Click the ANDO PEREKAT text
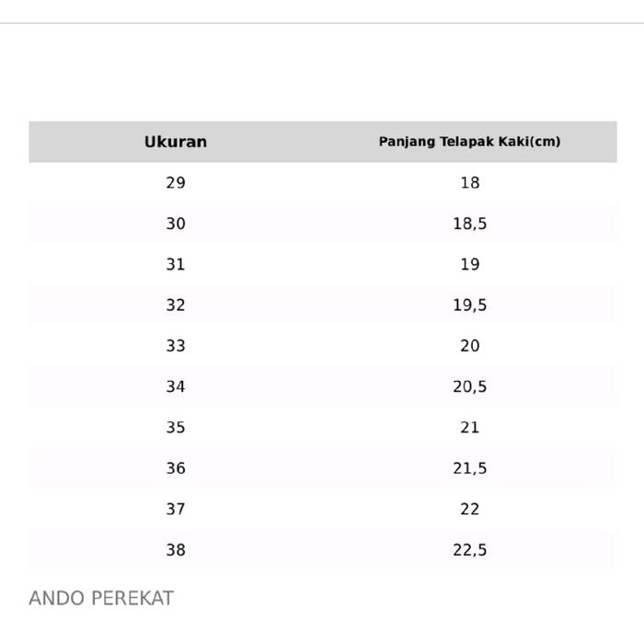644x644 pixels. pos(101,598)
